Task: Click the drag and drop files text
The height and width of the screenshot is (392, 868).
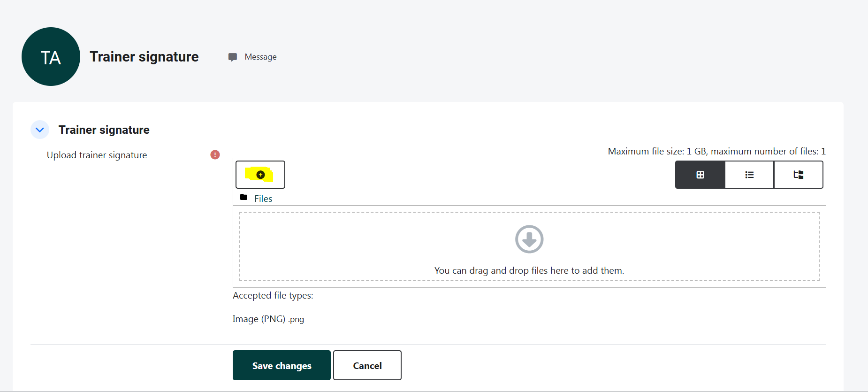Action: coord(529,270)
